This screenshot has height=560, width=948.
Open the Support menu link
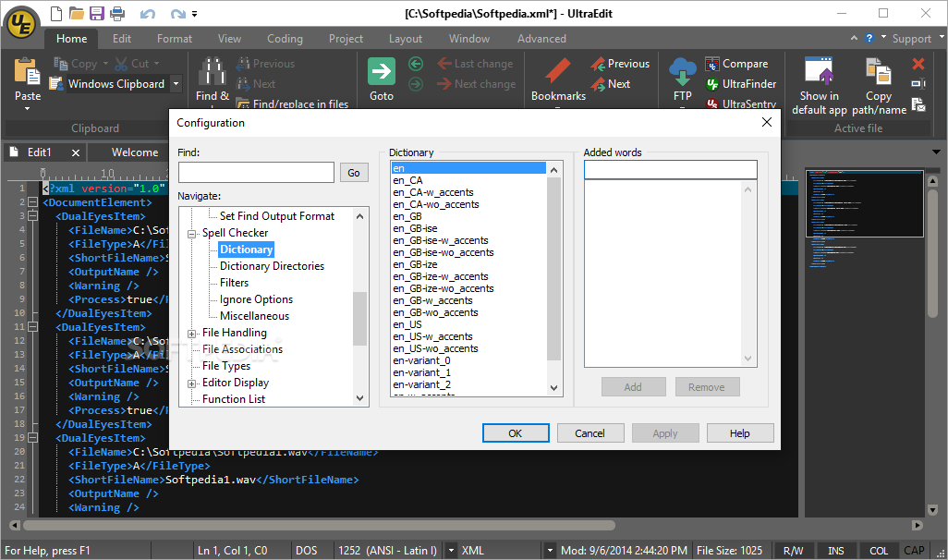coord(911,39)
